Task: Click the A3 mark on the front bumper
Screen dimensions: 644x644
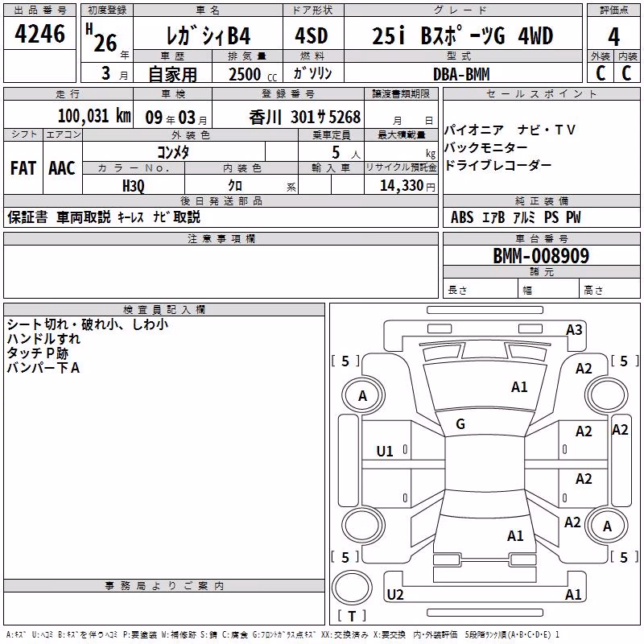Action: [x=574, y=330]
